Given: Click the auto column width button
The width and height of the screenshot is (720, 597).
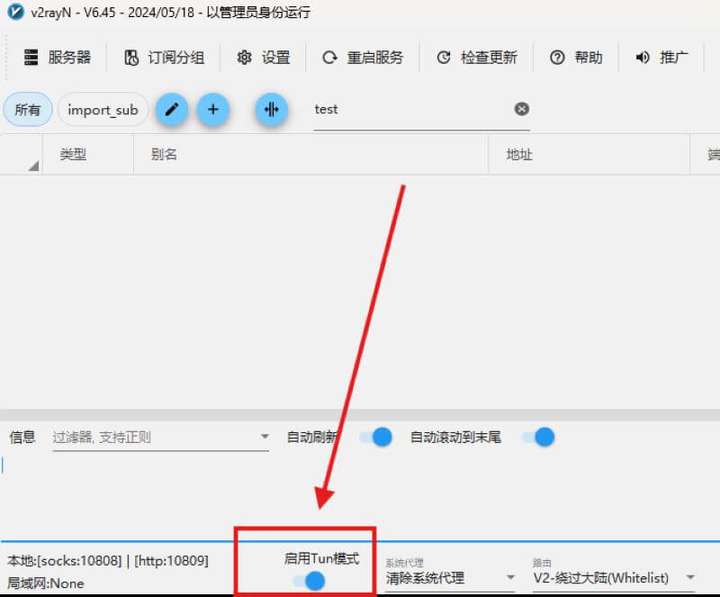Looking at the screenshot, I should click(x=271, y=109).
